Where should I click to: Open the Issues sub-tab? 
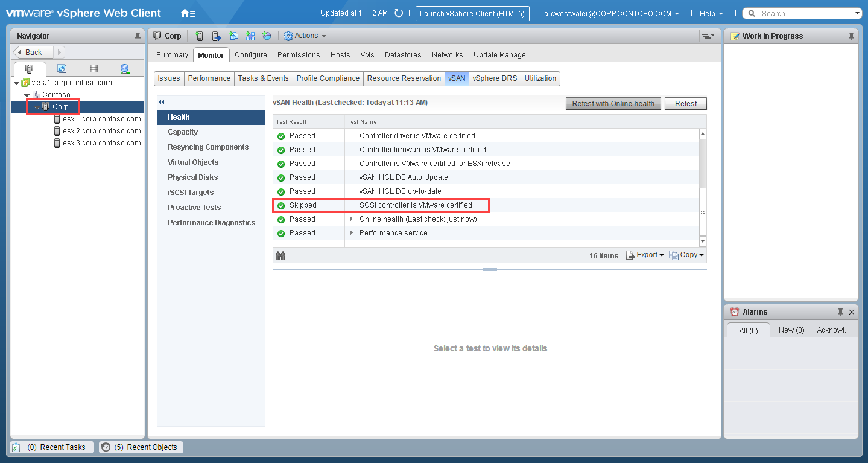tap(169, 78)
